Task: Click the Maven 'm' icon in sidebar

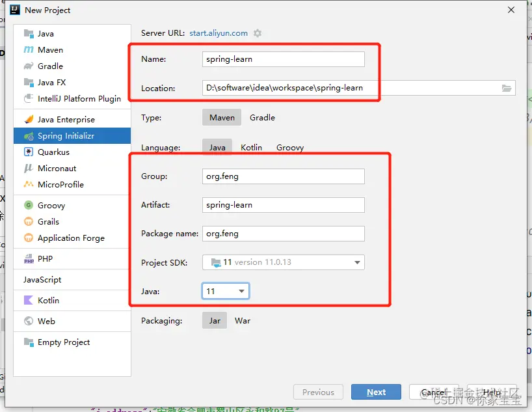Action: coord(29,50)
